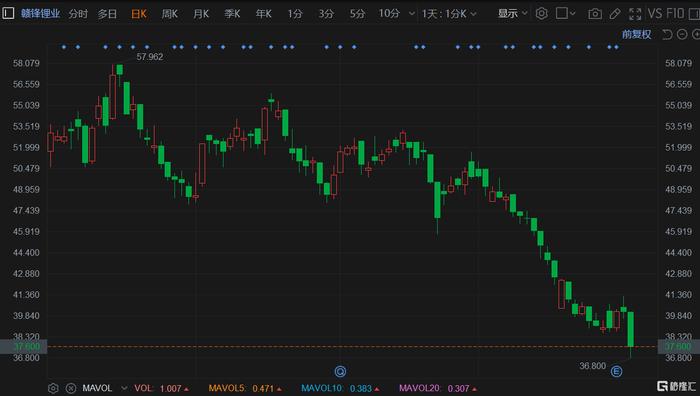
Task: Enter fullscreen chart mode
Action: coord(635,14)
